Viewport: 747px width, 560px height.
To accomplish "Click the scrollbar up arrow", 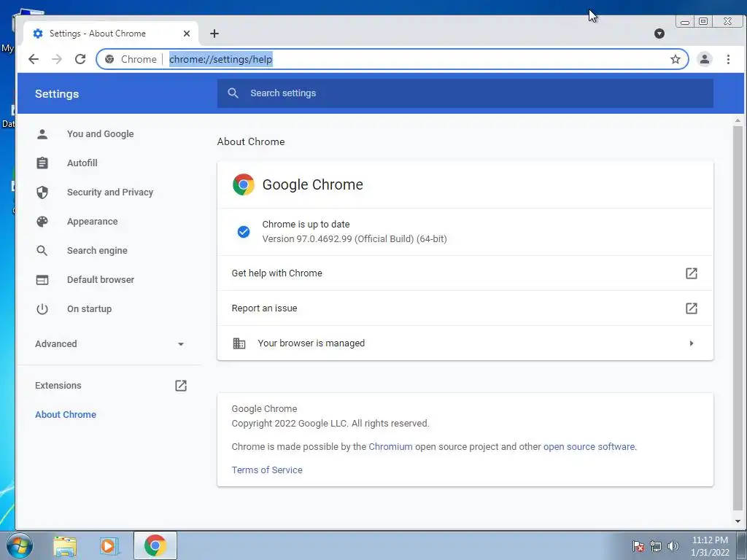I will click(738, 121).
